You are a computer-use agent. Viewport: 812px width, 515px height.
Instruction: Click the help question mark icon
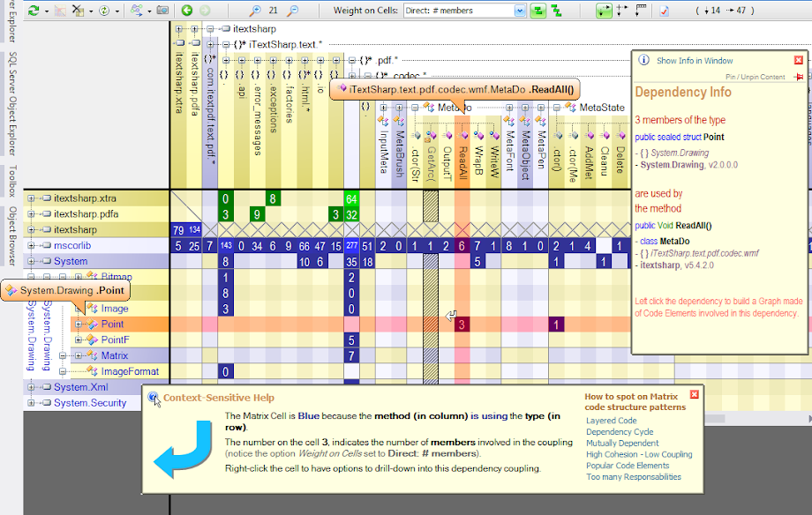(154, 398)
